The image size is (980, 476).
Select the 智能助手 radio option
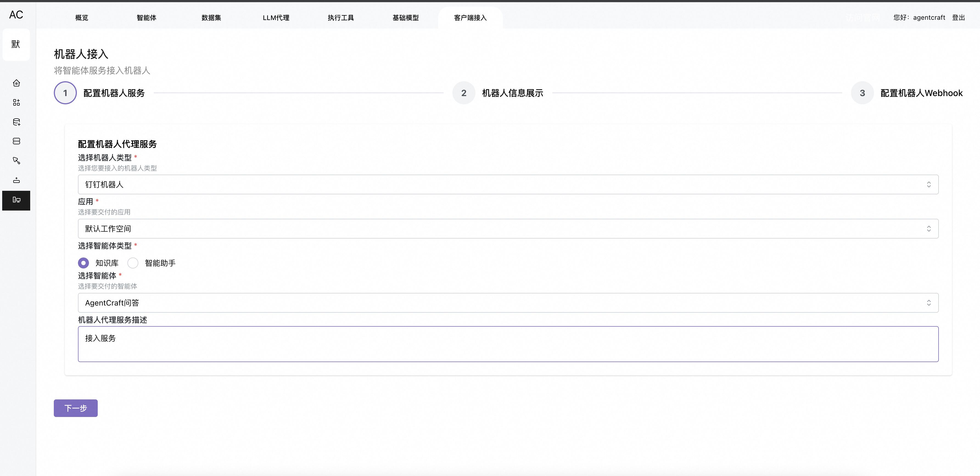click(x=133, y=263)
